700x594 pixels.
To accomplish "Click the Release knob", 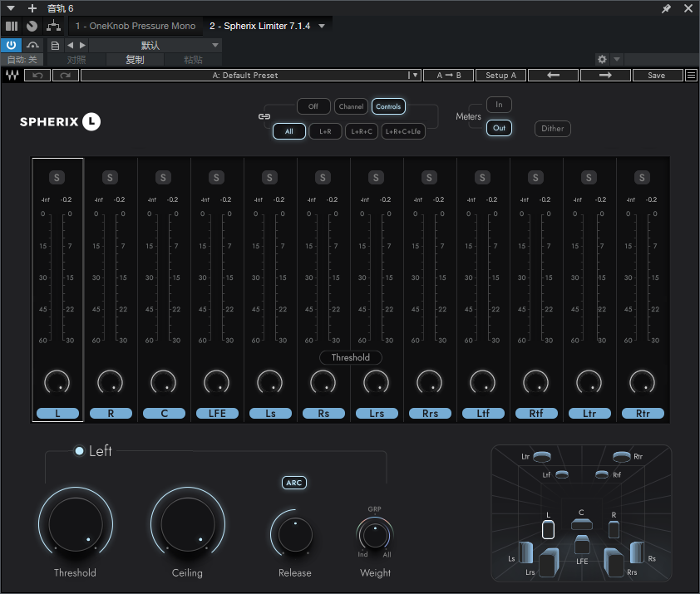I will click(294, 533).
